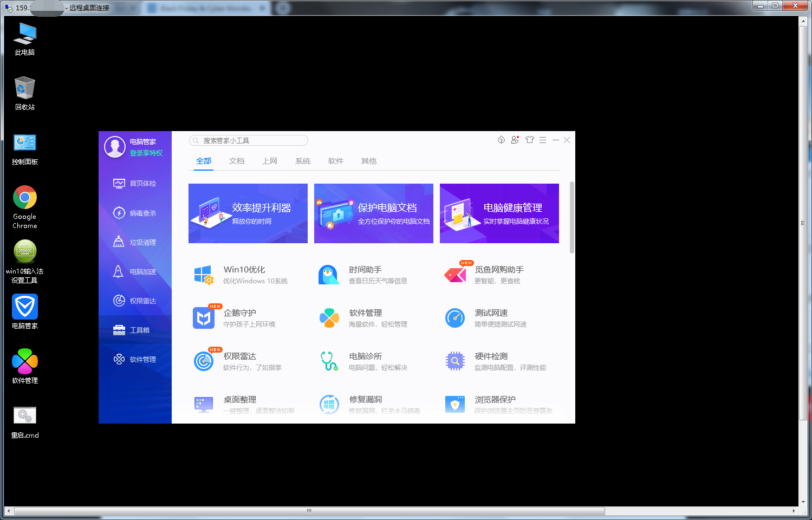This screenshot has height=520, width=812.
Task: Select 重启.cmd desktop file
Action: tap(25, 422)
